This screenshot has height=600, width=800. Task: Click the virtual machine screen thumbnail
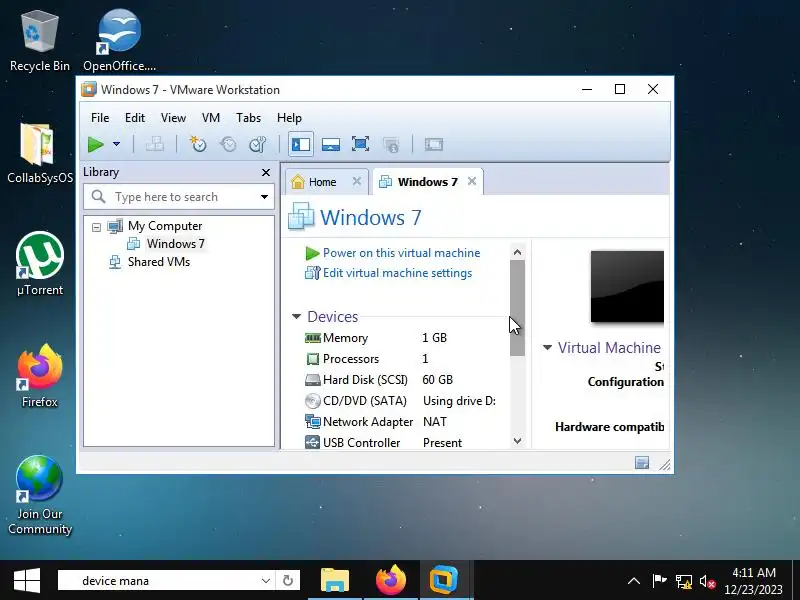coord(627,287)
